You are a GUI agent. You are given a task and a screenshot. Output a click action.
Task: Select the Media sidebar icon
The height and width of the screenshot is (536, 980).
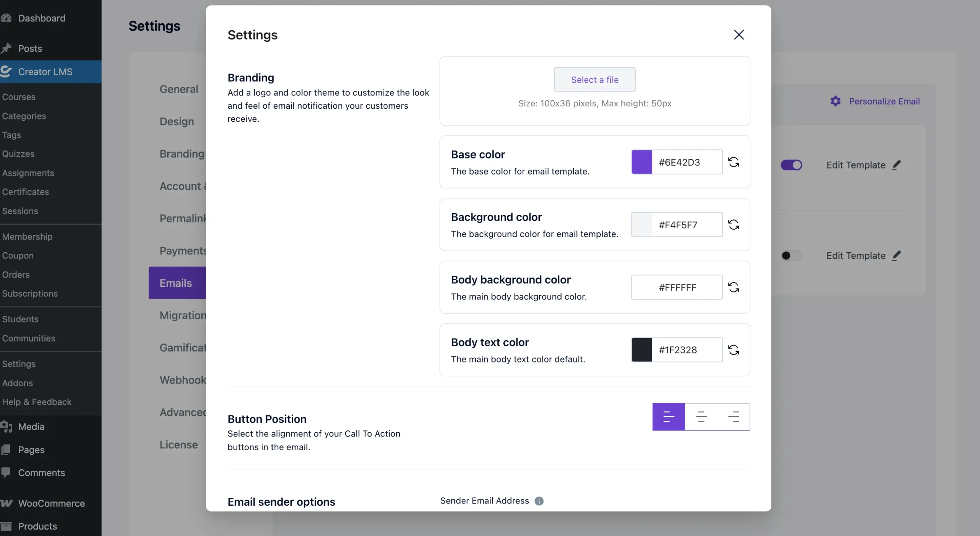click(x=7, y=427)
